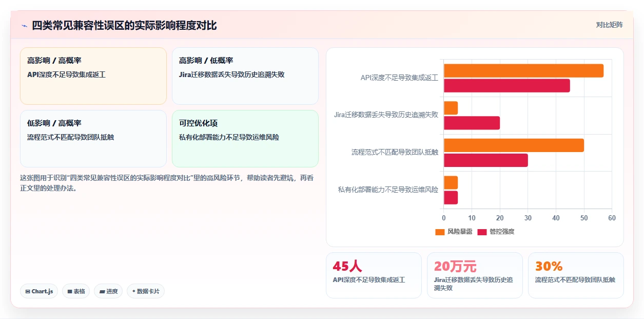Toggle the 管控强度 legend swatch

(x=482, y=232)
